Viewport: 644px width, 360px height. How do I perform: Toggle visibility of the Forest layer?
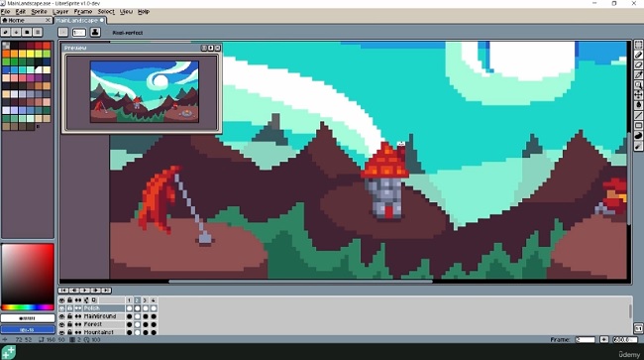[62, 324]
